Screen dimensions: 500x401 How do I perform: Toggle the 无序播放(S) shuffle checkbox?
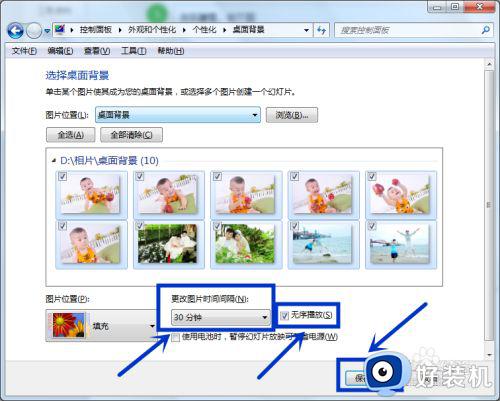coord(284,316)
